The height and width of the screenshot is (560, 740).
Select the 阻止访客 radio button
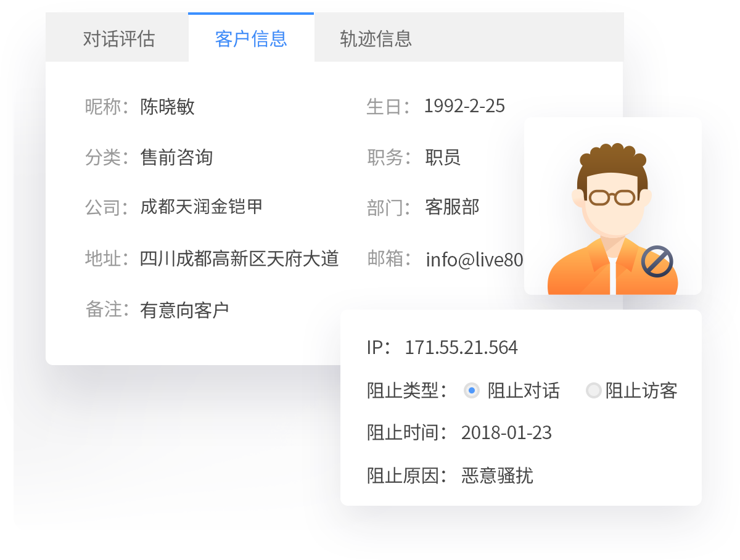tap(593, 390)
